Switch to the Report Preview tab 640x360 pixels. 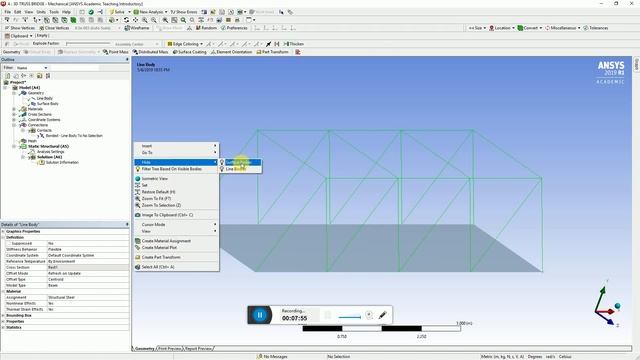[x=198, y=349]
